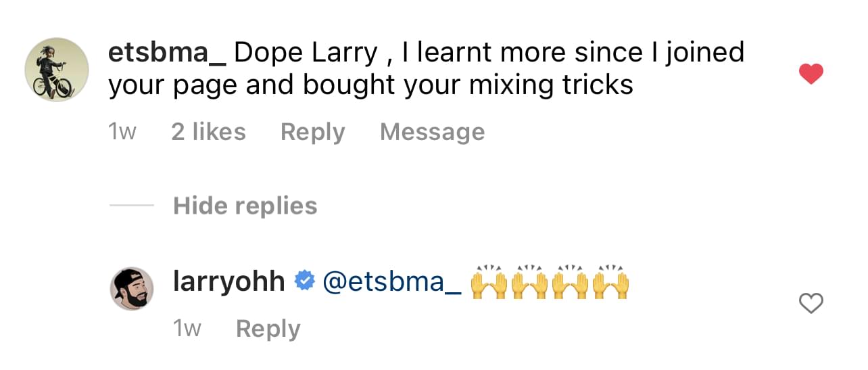The image size is (868, 370).
Task: Like larryohh's reply with the heart outline
Action: (x=811, y=304)
